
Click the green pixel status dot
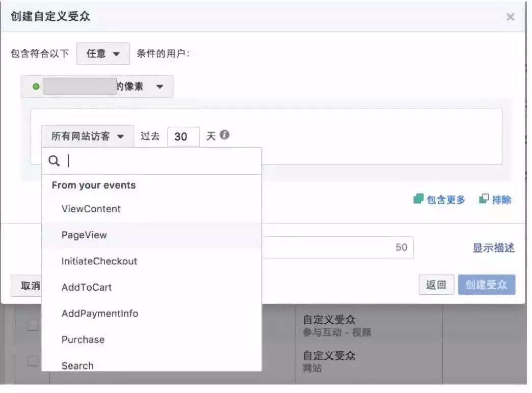point(36,87)
